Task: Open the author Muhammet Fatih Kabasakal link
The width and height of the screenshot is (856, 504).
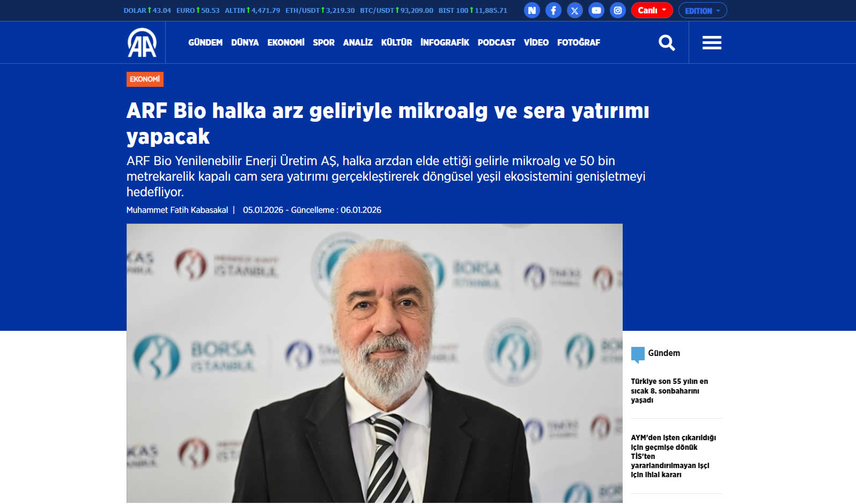Action: pyautogui.click(x=177, y=210)
